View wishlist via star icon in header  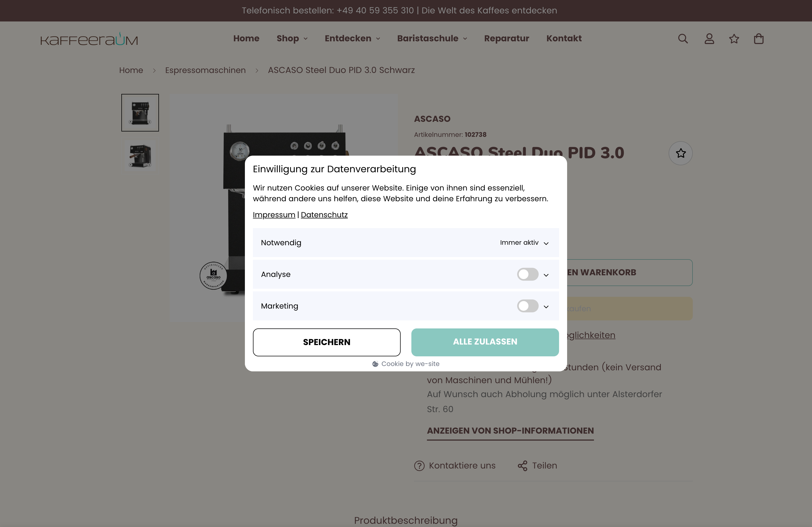[734, 39]
